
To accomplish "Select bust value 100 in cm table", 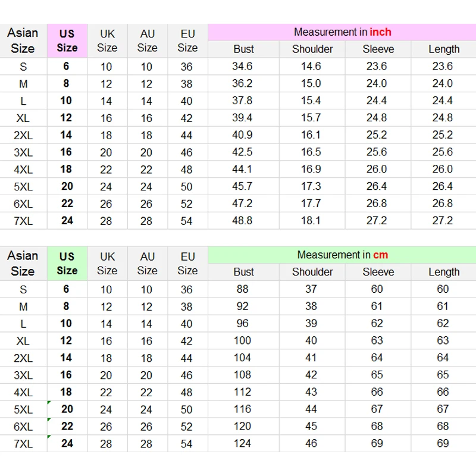I will (242, 340).
